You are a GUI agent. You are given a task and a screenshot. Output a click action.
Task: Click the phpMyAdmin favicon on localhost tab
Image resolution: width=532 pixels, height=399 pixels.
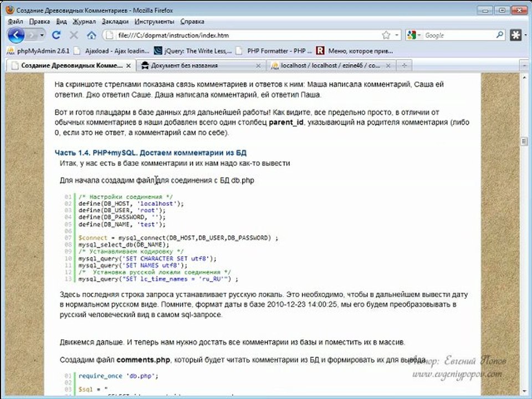coord(275,65)
